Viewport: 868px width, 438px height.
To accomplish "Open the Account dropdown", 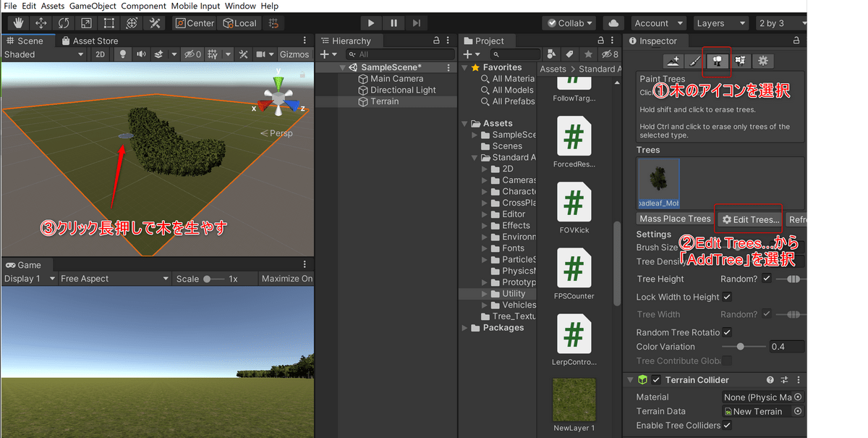I will tap(658, 23).
